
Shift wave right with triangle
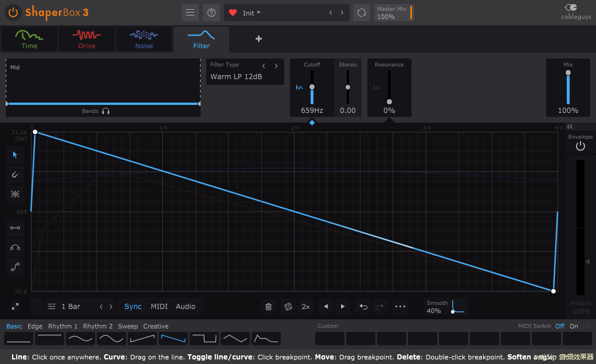[343, 306]
